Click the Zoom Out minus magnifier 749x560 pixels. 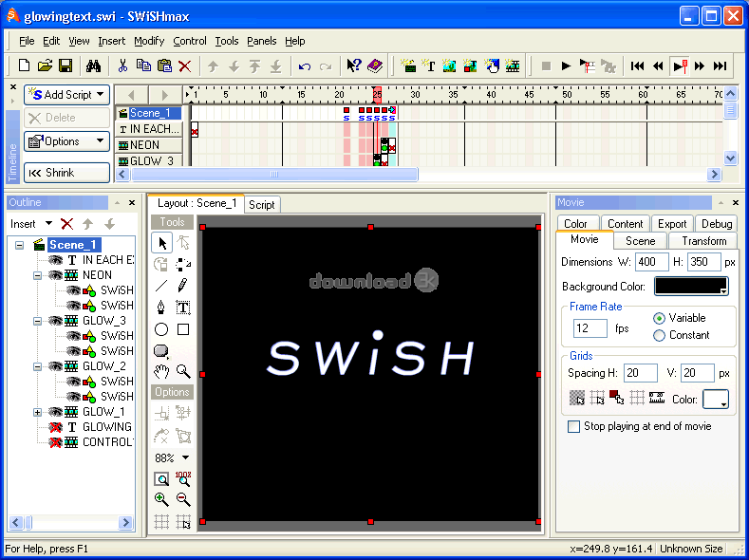click(183, 499)
